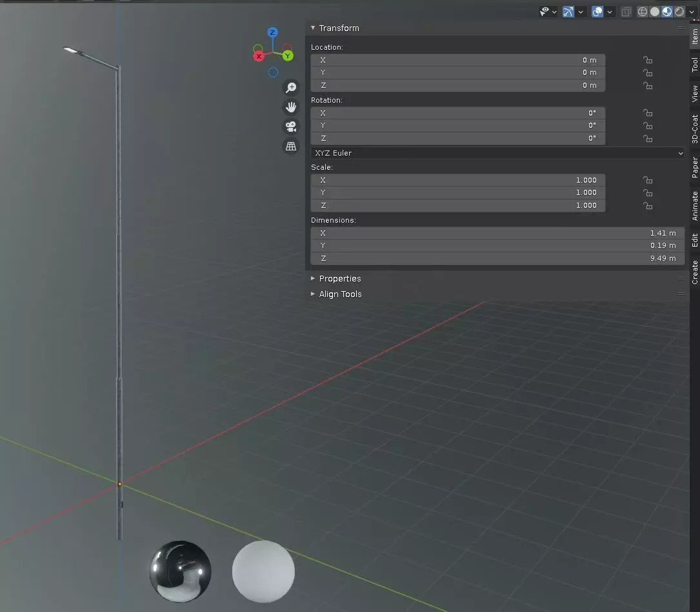Switch to the Paper sidebar tab
This screenshot has height=612, width=700.
click(695, 167)
